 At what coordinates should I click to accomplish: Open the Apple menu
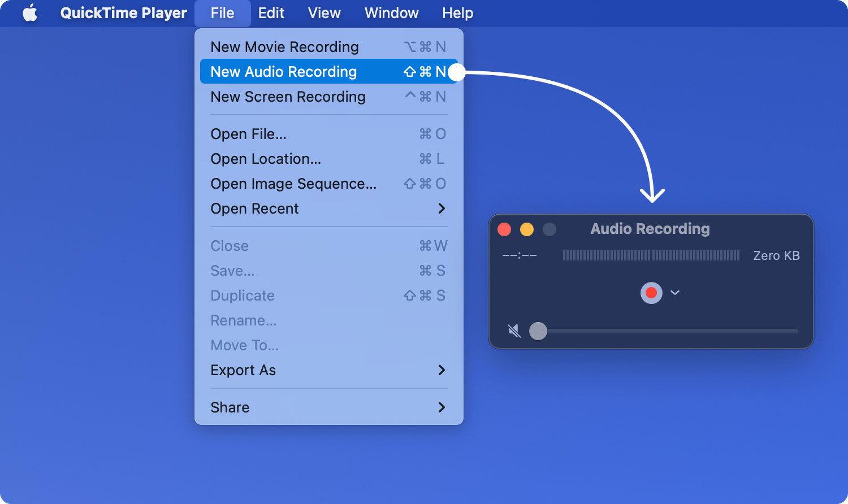tap(30, 12)
